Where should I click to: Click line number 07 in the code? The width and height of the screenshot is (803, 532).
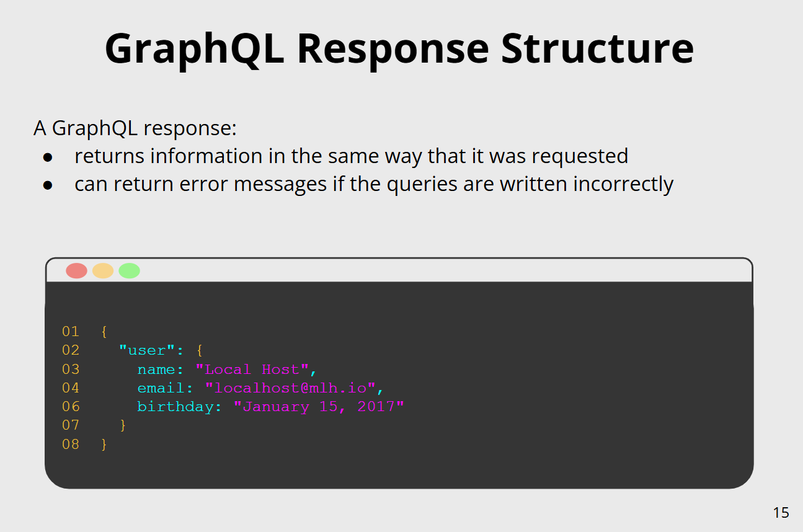pyautogui.click(x=71, y=425)
